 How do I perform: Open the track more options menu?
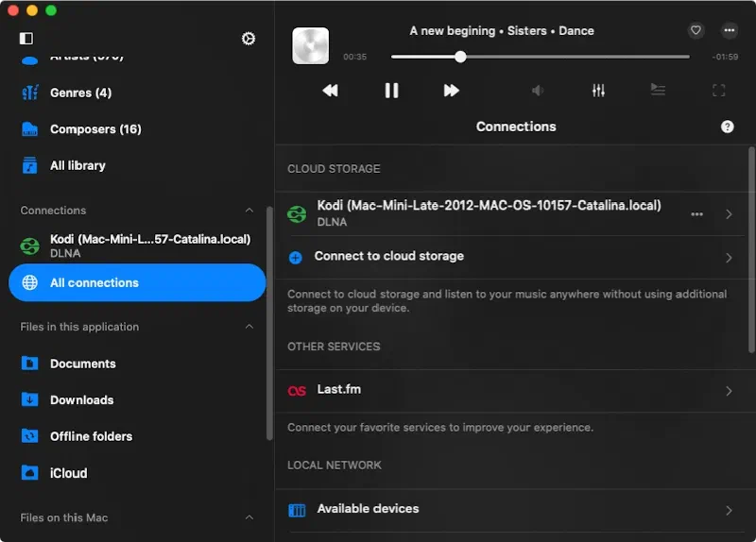tap(729, 30)
